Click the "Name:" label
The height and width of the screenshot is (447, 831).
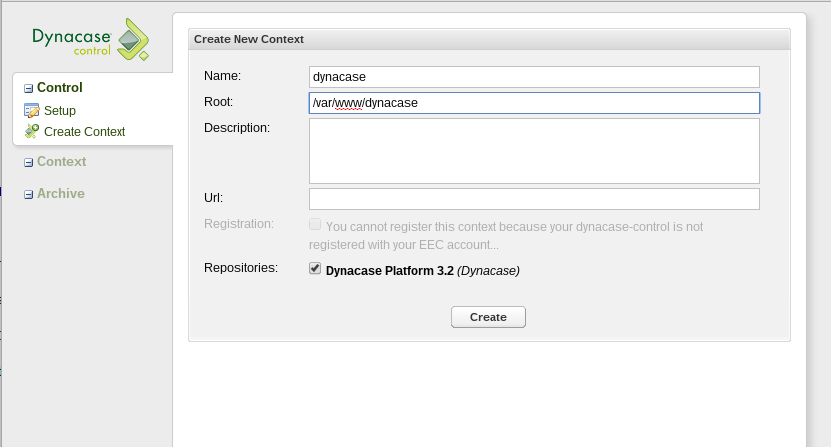click(x=223, y=76)
